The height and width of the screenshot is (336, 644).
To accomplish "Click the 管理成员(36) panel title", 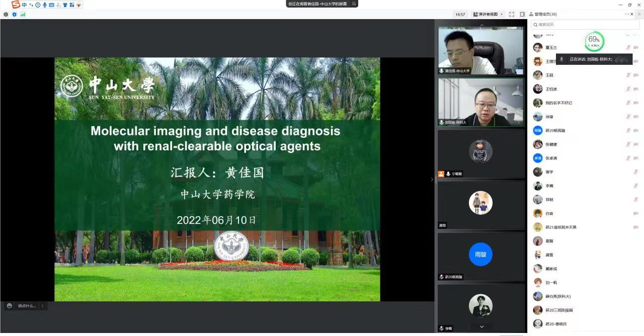I will [545, 14].
